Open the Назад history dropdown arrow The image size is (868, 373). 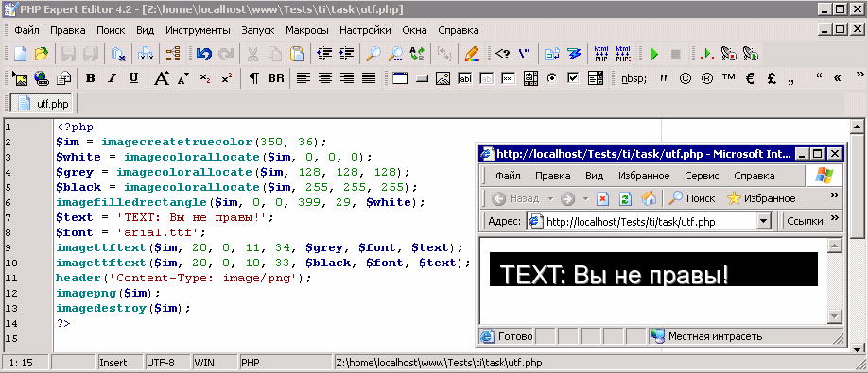coord(550,198)
